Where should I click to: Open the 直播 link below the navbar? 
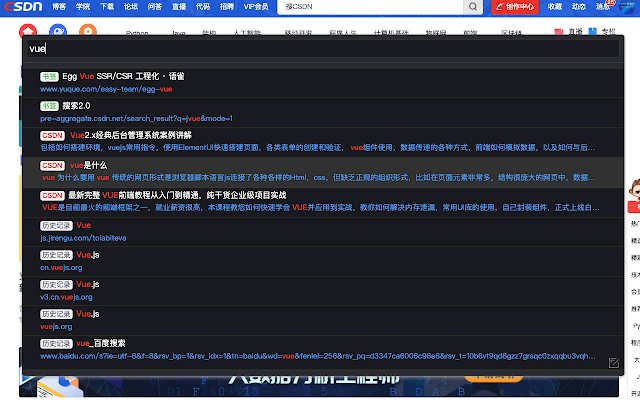click(569, 31)
